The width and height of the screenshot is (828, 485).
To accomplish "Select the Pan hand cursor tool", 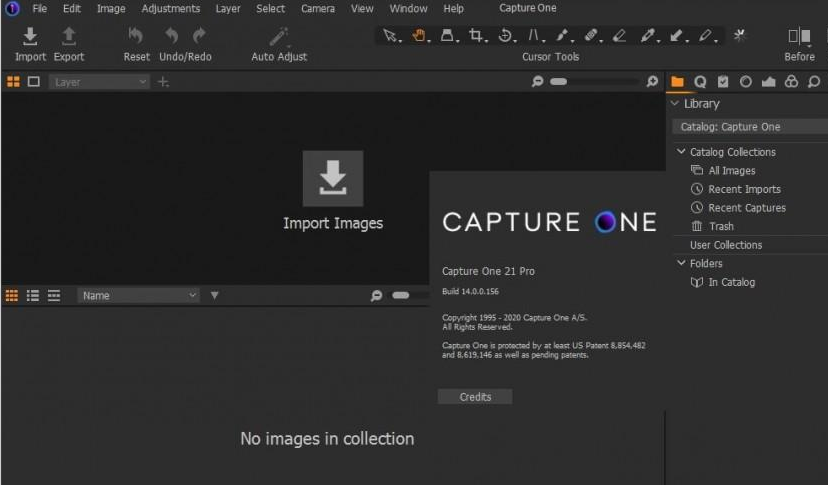I will 419,35.
